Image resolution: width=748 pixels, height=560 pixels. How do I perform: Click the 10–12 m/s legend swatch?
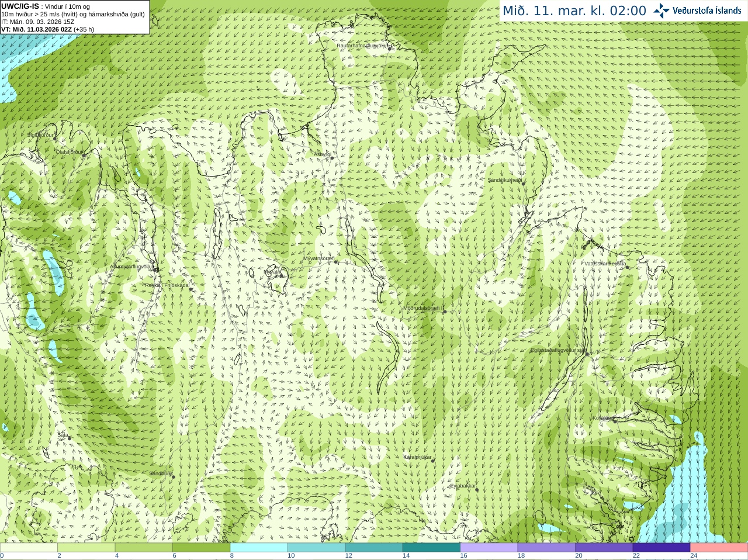pyautogui.click(x=316, y=548)
